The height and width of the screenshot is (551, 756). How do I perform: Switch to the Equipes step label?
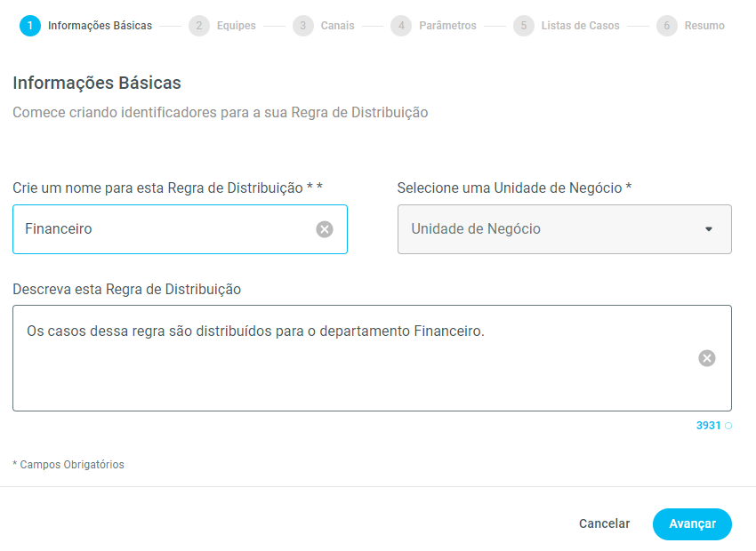coord(236,26)
